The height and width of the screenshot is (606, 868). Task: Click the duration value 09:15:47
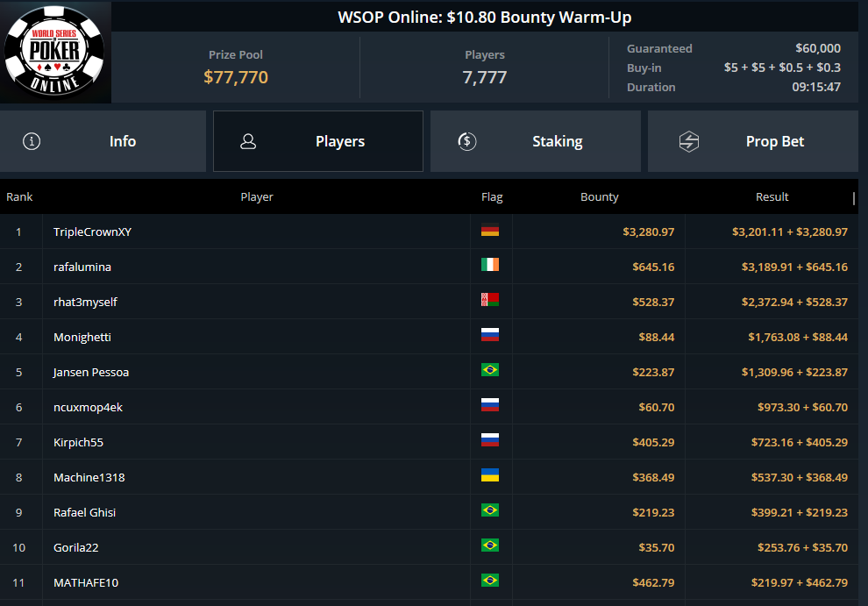coord(816,87)
